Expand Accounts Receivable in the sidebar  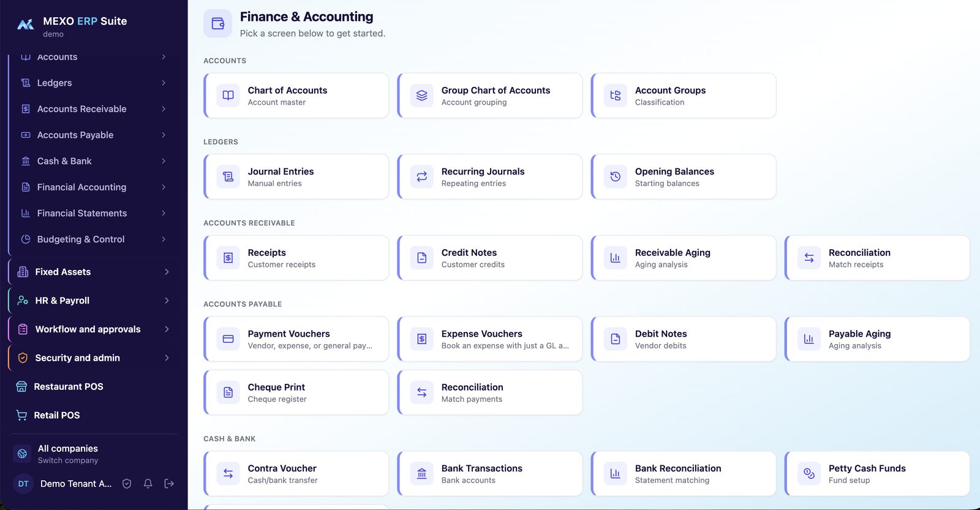pyautogui.click(x=94, y=109)
